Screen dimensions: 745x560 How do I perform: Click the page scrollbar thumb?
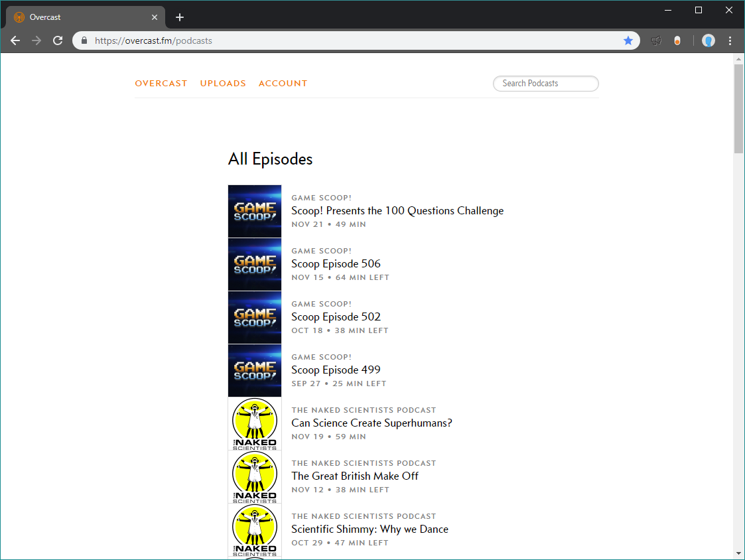[738, 109]
